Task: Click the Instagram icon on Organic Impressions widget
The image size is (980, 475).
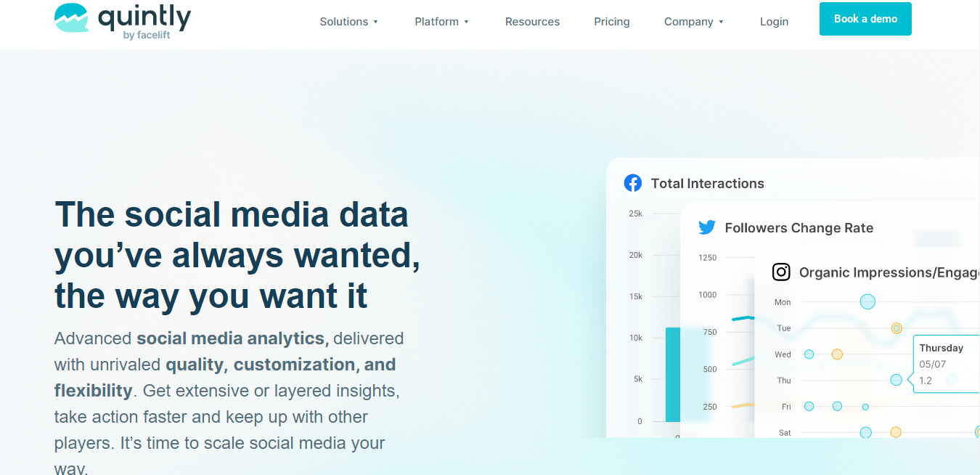Action: [x=781, y=272]
